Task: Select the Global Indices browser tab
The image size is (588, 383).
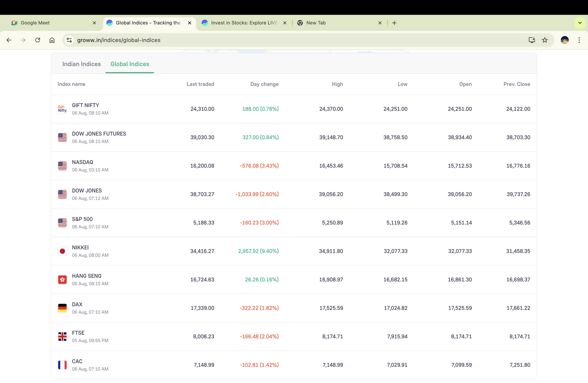Action: tap(149, 23)
